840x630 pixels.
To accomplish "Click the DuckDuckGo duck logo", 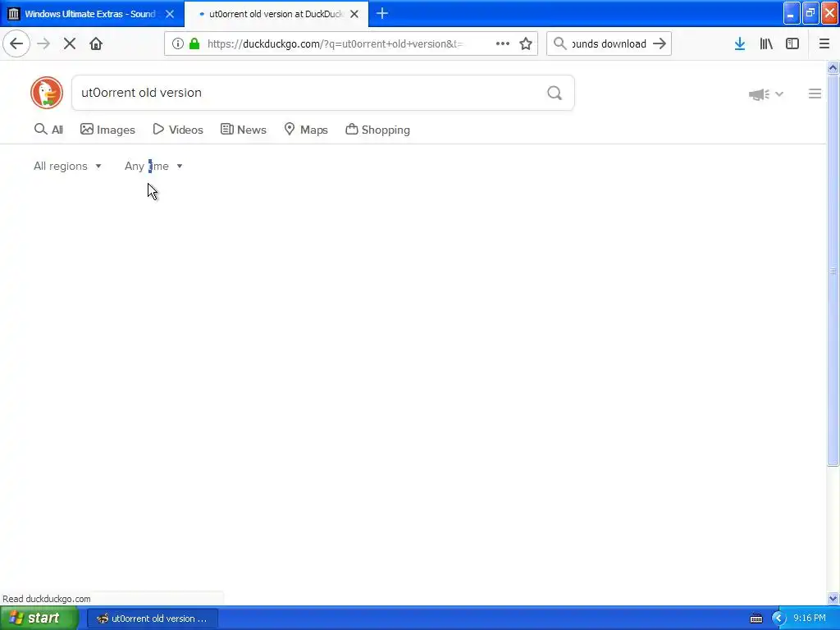I will tap(47, 93).
